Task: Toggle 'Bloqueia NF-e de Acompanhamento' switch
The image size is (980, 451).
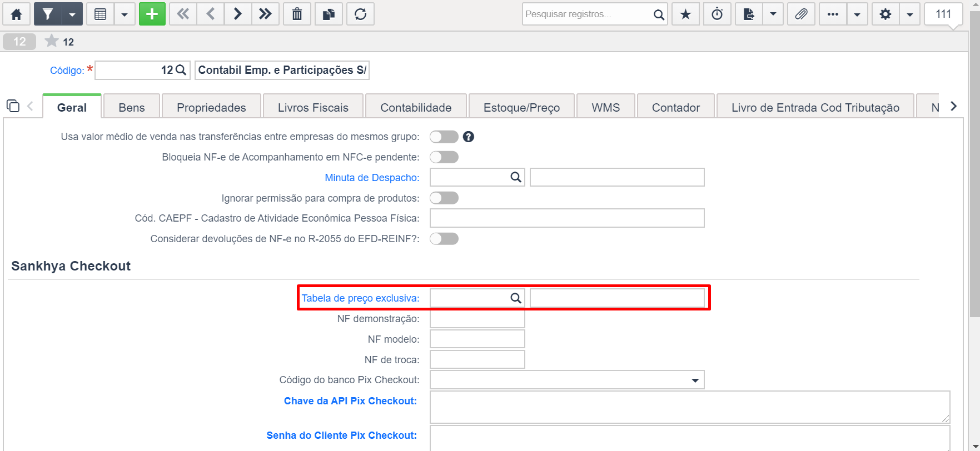Action: (x=444, y=157)
